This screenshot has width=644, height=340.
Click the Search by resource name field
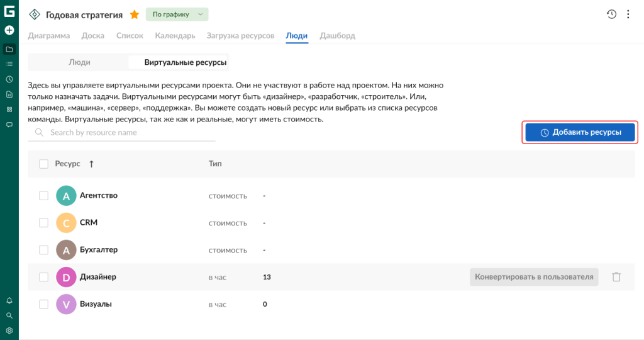pos(121,133)
